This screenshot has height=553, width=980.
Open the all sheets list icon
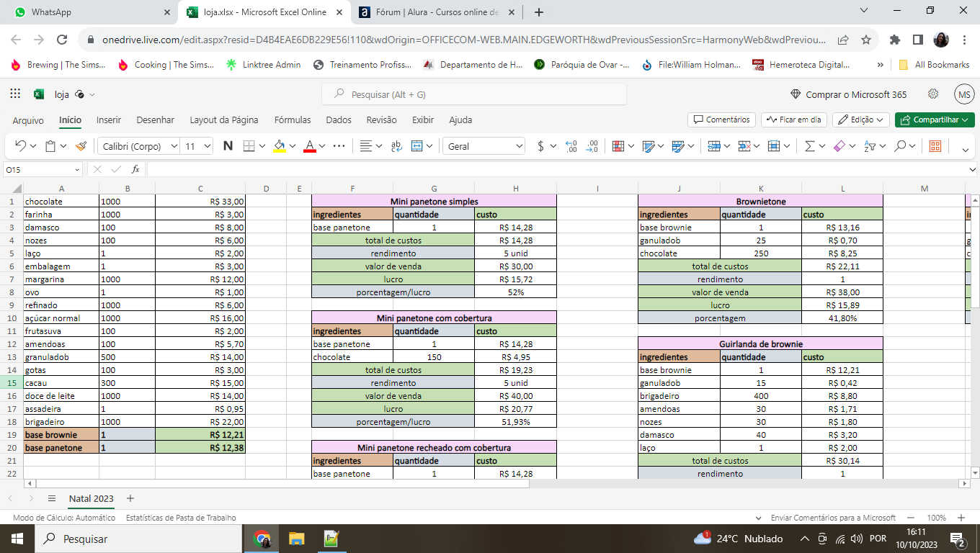51,498
